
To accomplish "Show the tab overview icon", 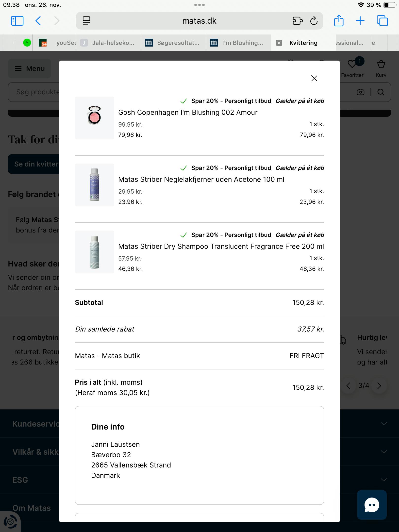I will coord(382,21).
